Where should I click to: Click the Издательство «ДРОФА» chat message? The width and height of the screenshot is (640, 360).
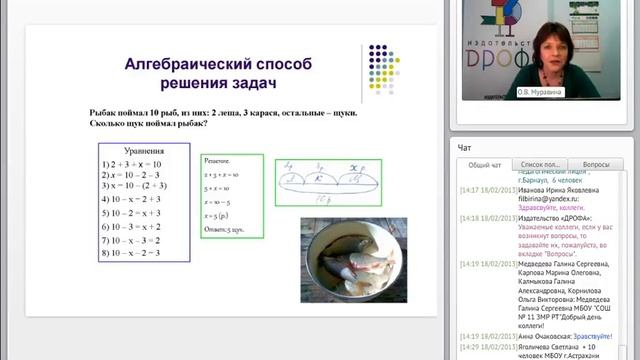tap(537, 236)
